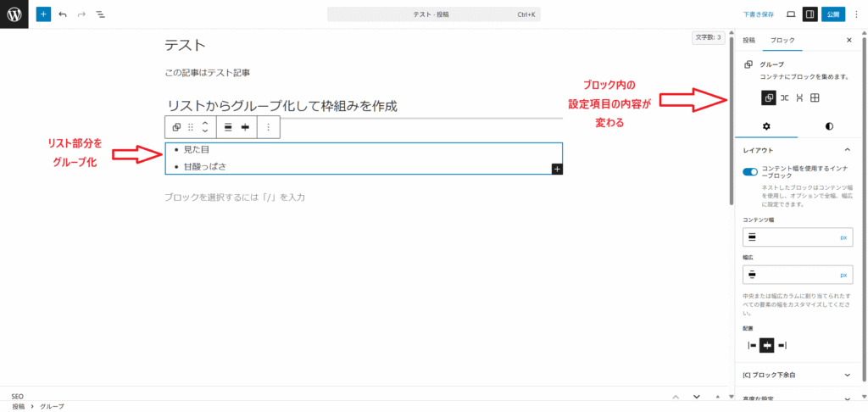Justify items right in 配置

[x=782, y=346]
